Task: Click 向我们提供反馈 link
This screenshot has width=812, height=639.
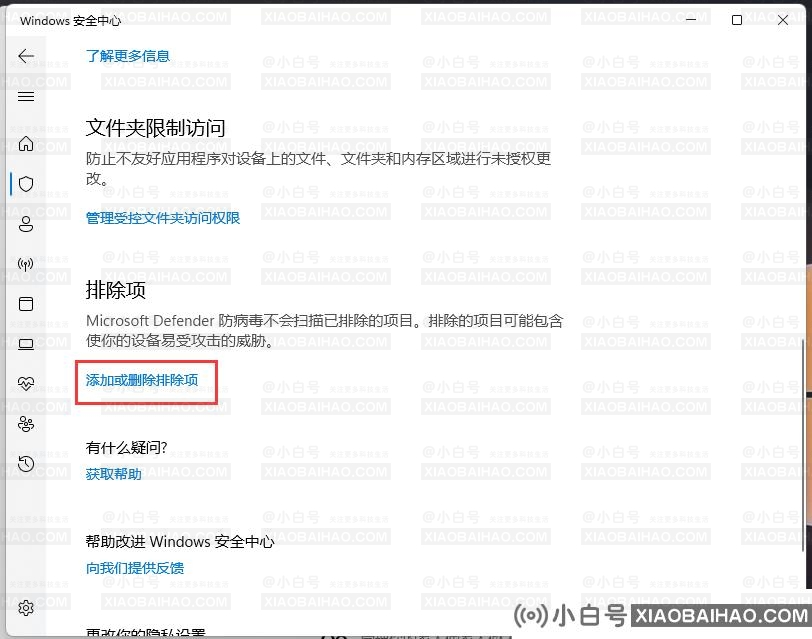Action: coord(135,568)
